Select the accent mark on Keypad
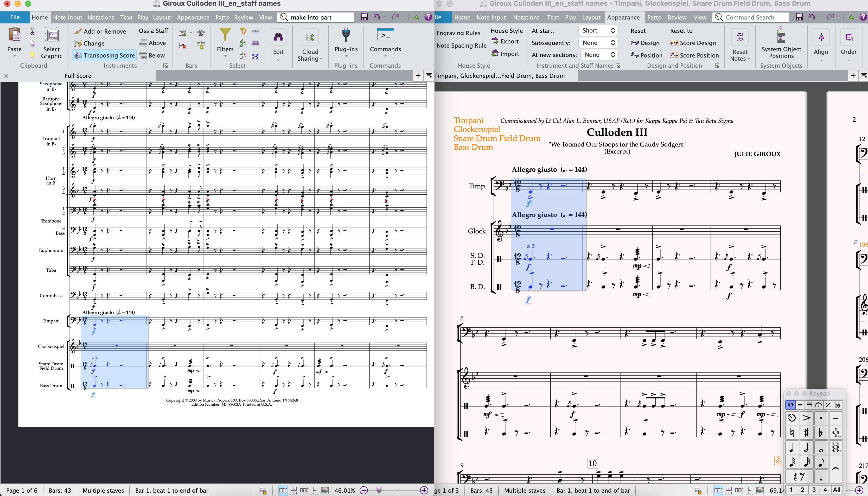This screenshot has width=868, height=496. 806,418
